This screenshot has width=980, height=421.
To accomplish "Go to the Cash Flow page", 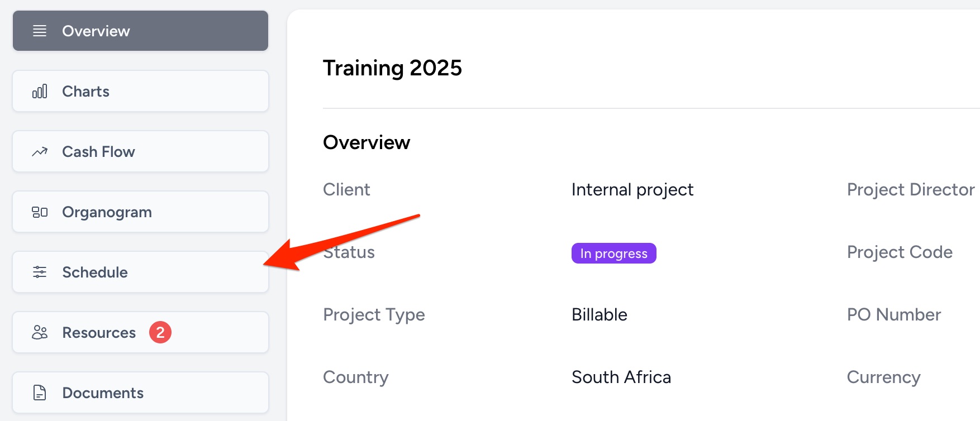I will [140, 151].
